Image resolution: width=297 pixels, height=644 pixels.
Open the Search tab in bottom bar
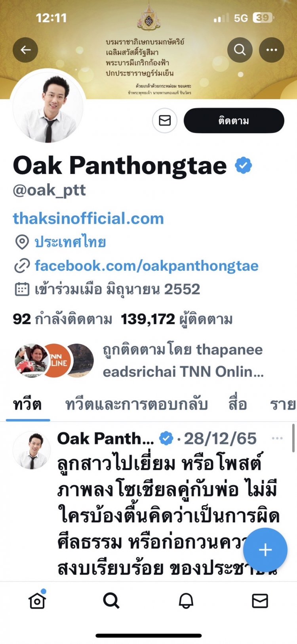[111, 601]
